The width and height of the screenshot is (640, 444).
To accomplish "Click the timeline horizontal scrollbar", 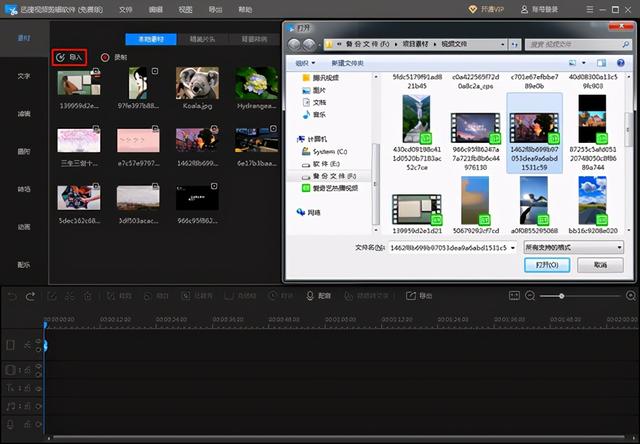I will pyautogui.click(x=337, y=438).
